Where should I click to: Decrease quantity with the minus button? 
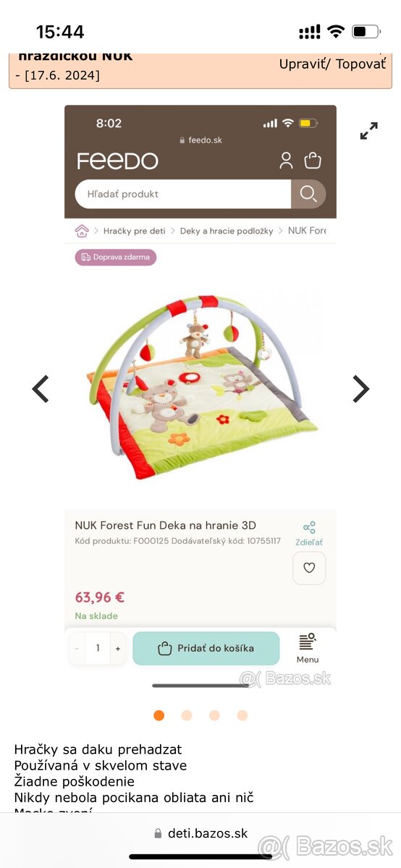(77, 649)
